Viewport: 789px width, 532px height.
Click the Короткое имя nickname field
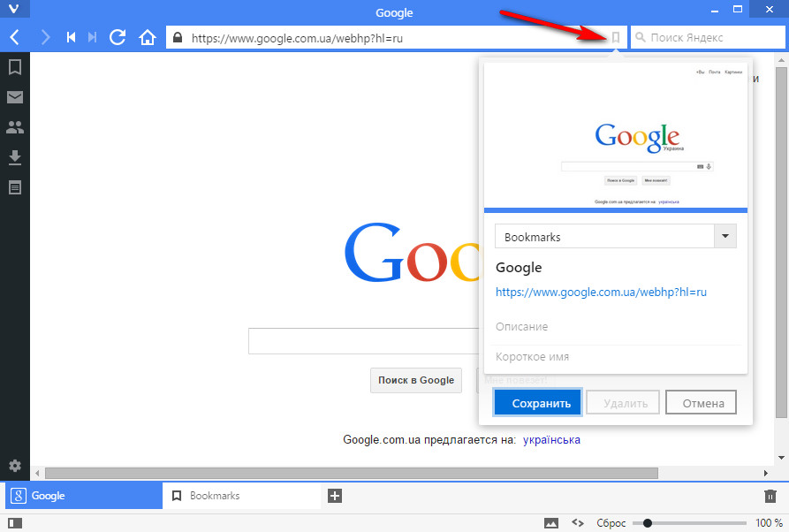[x=616, y=357]
